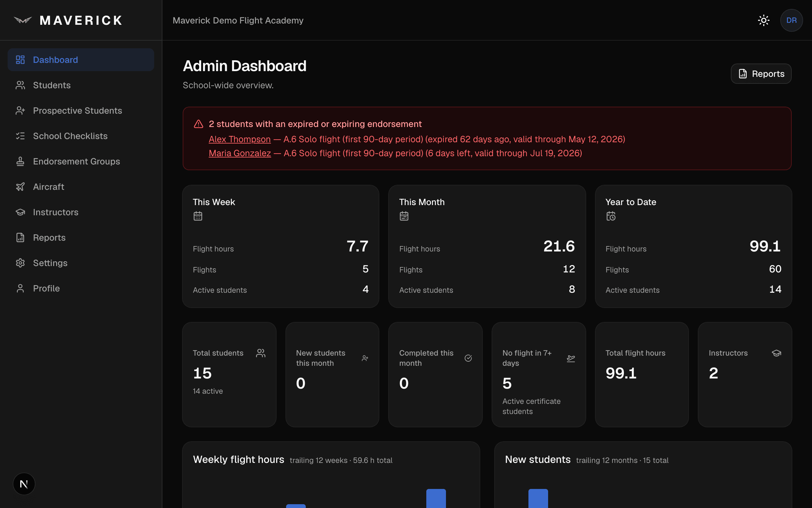The width and height of the screenshot is (812, 508).
Task: Select Aircraft in the sidebar
Action: click(81, 187)
